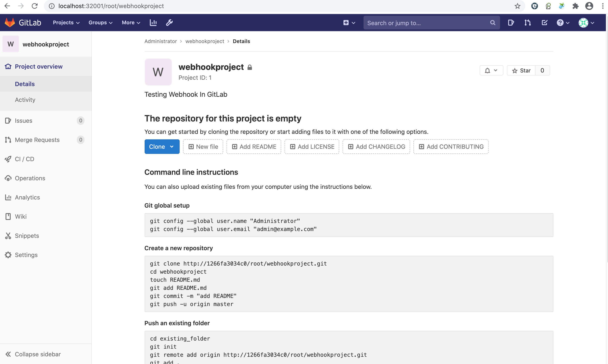The height and width of the screenshot is (364, 608).
Task: Open the notification bell dropdown
Action: click(x=491, y=70)
